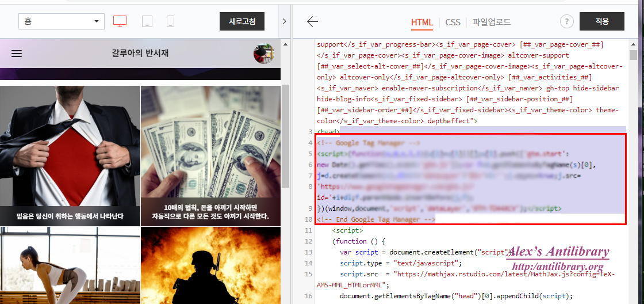The image size is (644, 304).
Task: Place cursor on 'End Google Tag Manager' comment
Action: 376,220
